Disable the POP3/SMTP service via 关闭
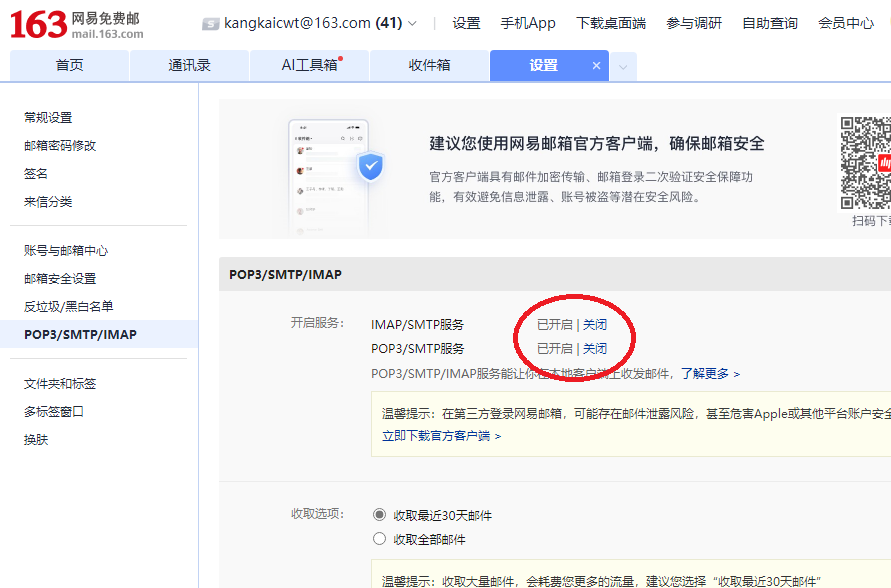 pos(595,349)
